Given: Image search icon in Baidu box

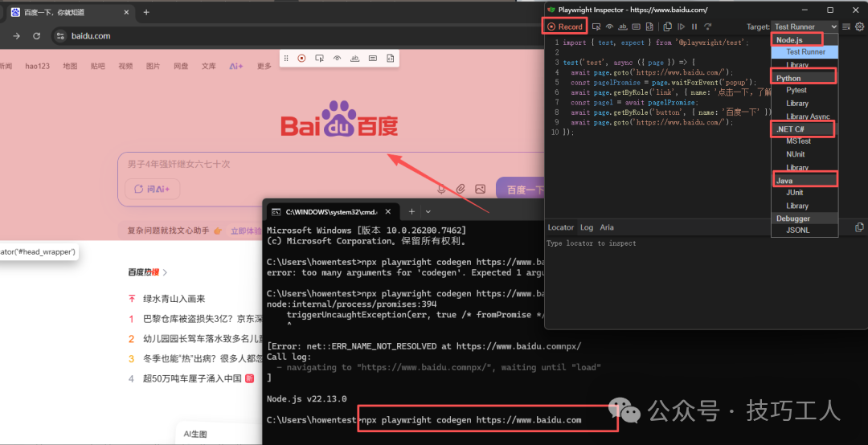Looking at the screenshot, I should click(480, 189).
